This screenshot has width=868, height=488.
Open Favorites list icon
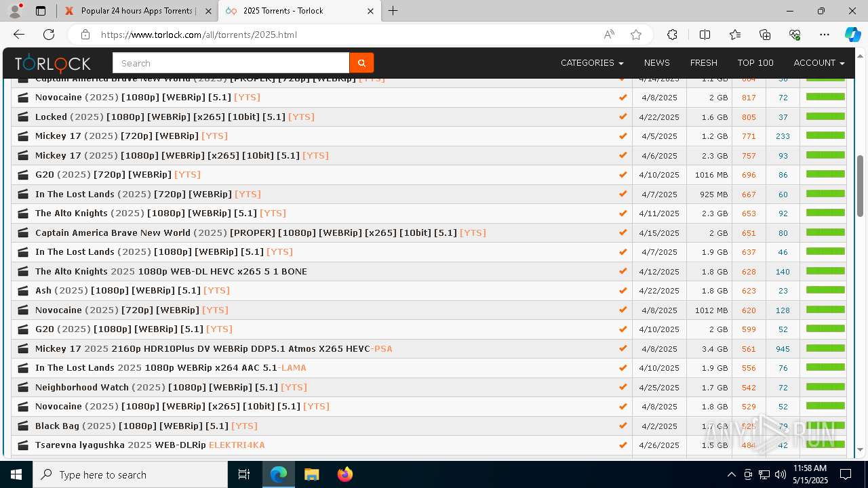tap(735, 35)
